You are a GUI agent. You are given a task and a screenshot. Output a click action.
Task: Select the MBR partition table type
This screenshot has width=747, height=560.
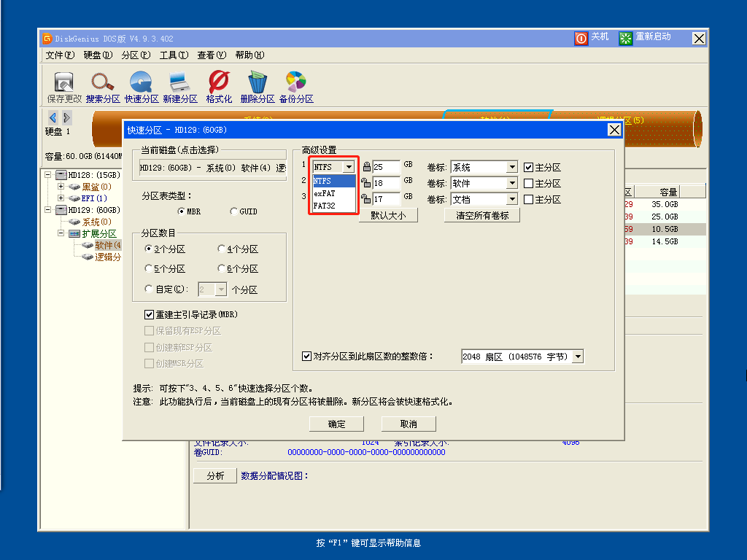pyautogui.click(x=181, y=211)
